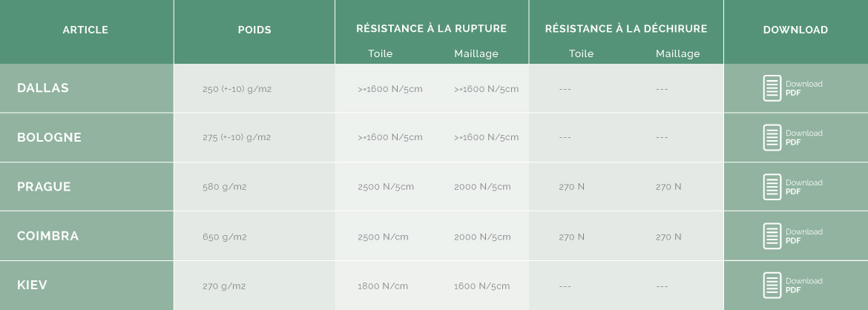
Task: Click the Bologne PDF document icon
Action: coord(772,137)
